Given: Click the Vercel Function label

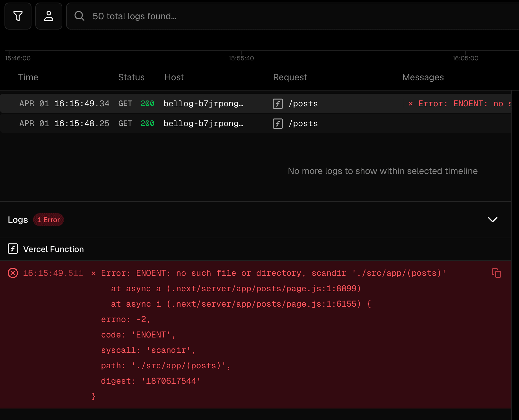Looking at the screenshot, I should [x=53, y=249].
